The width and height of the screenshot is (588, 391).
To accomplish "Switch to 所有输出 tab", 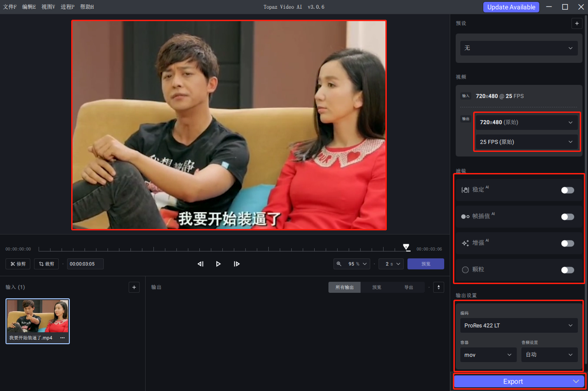I will pyautogui.click(x=345, y=287).
